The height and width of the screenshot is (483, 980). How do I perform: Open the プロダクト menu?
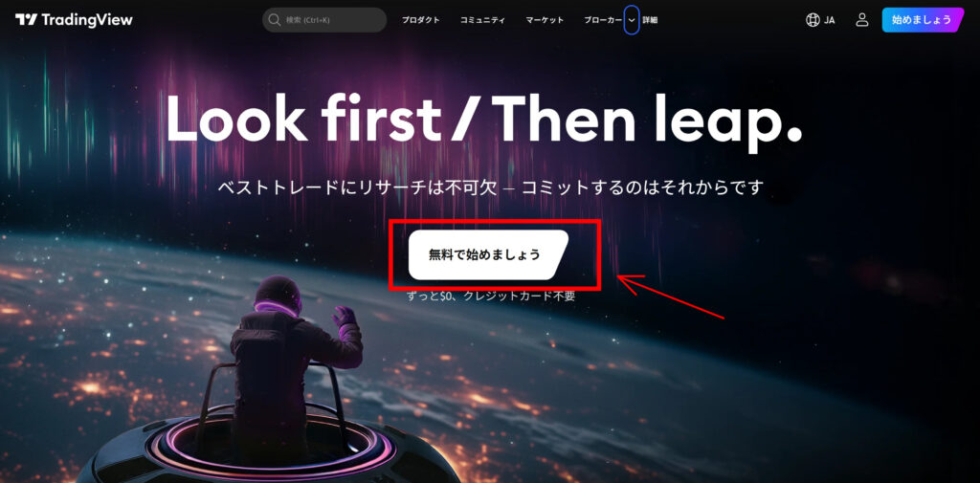pos(421,20)
